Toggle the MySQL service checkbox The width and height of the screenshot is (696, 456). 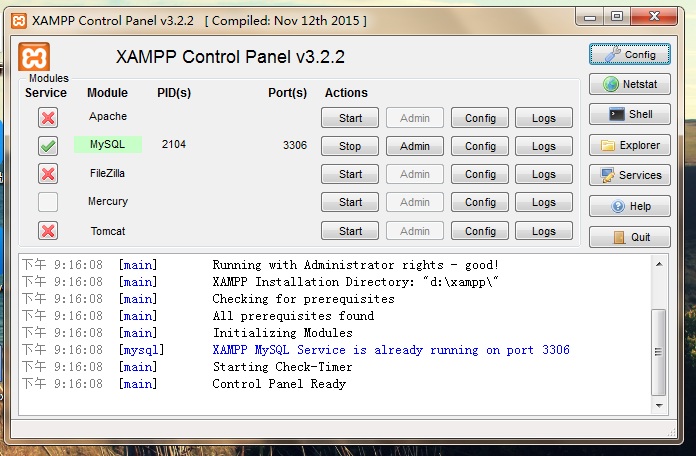pos(48,146)
